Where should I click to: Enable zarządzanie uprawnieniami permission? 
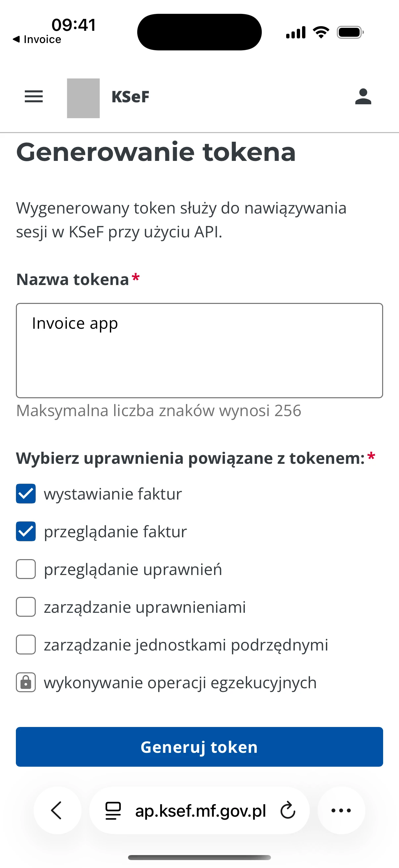click(x=25, y=607)
